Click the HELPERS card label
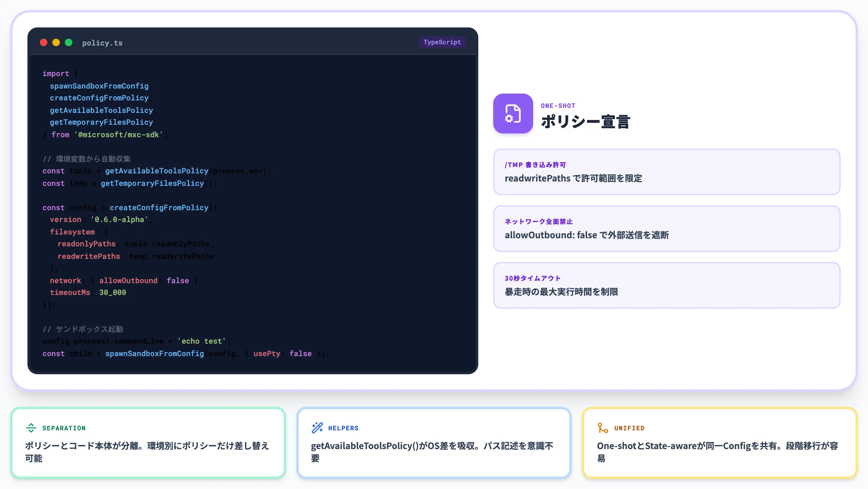Screen dimensions: 868x489 343,428
